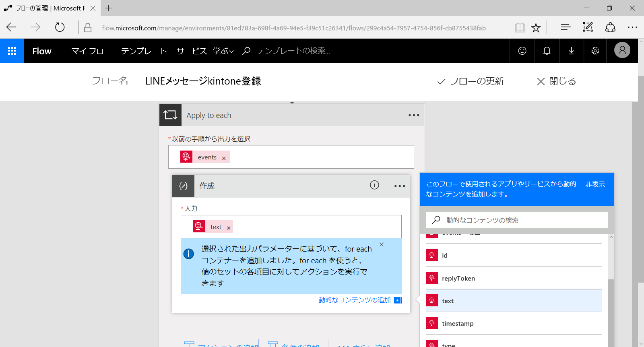This screenshot has width=644, height=347.
Task: Refresh the page
Action: point(60,27)
